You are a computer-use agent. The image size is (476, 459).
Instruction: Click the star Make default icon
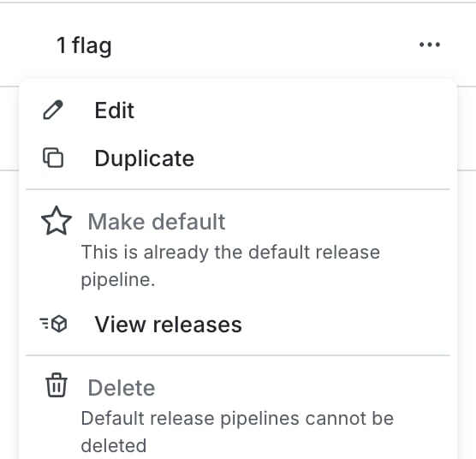[x=57, y=221]
